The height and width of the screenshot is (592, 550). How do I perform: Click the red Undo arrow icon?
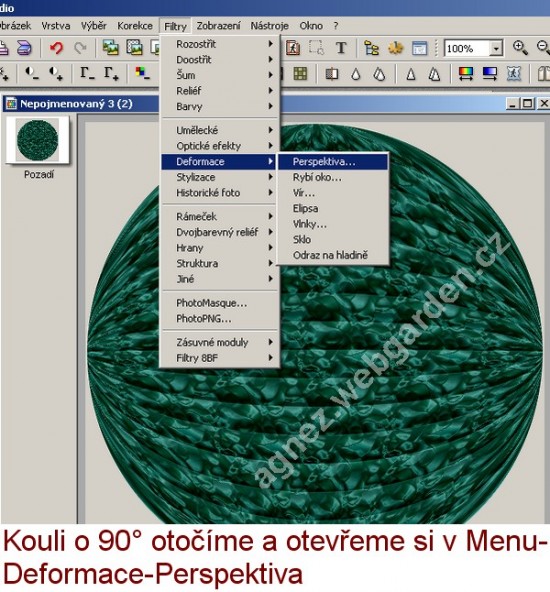(x=56, y=48)
